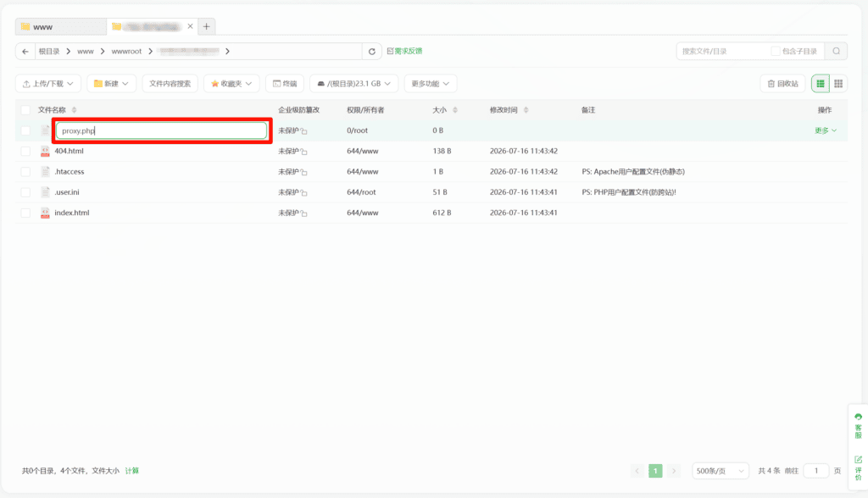Screen dimensions: 868x498
Task: Click the file name input containing proxy.php
Action: point(162,130)
